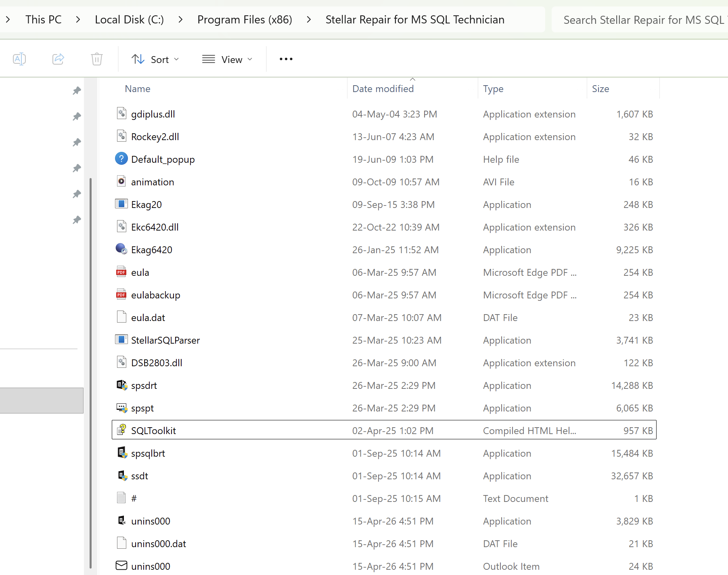Click the 22-Oct-22 10:39 AM date
Screen dimensions: 728x575
395,227
